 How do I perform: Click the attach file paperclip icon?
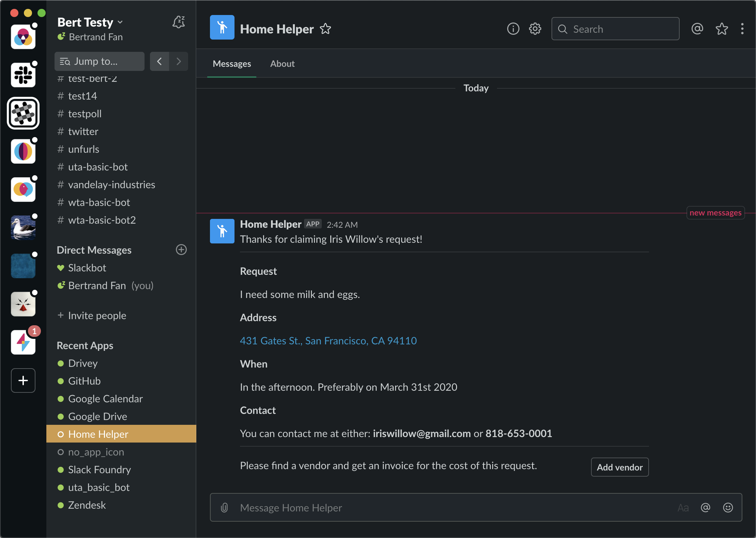pyautogui.click(x=224, y=508)
